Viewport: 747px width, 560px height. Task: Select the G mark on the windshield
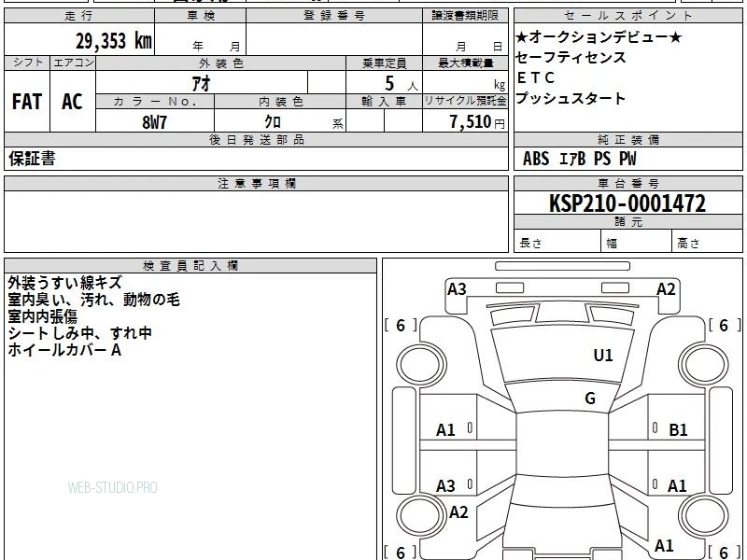point(590,399)
